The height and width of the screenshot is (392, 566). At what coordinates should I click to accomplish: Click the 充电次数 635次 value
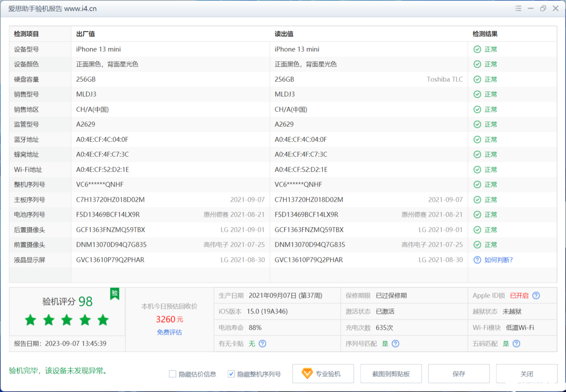(384, 328)
